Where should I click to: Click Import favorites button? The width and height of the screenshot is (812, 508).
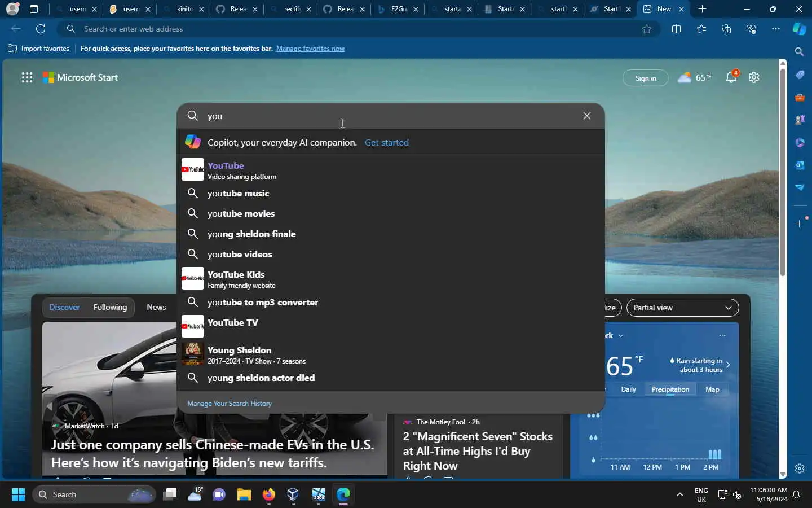tap(38, 49)
